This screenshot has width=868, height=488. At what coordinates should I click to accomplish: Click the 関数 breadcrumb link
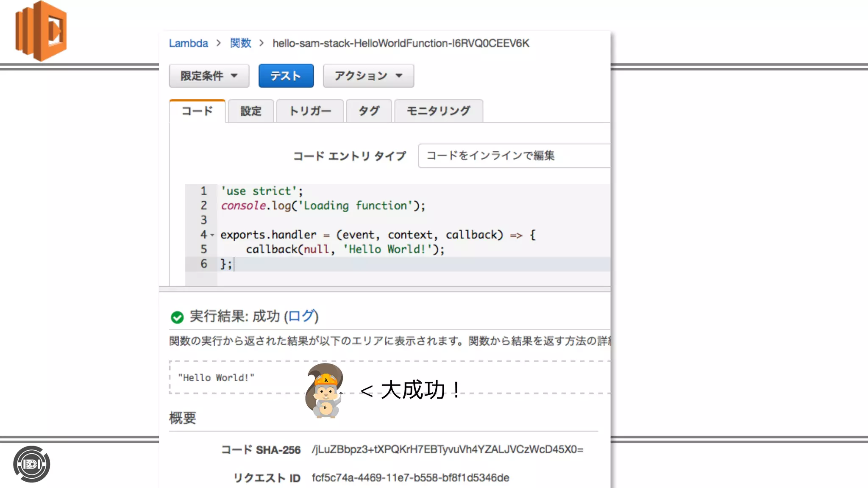pos(240,43)
